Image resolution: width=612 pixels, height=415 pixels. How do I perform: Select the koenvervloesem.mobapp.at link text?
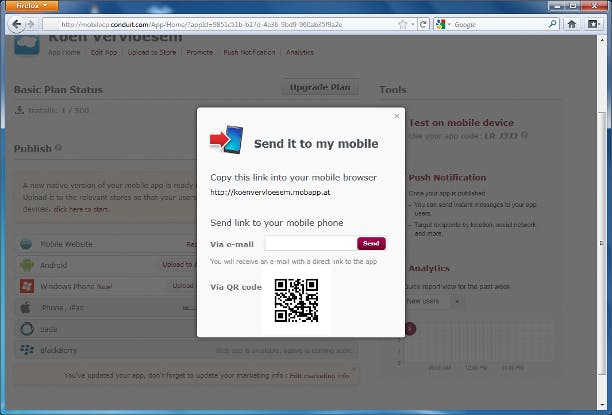[x=270, y=192]
